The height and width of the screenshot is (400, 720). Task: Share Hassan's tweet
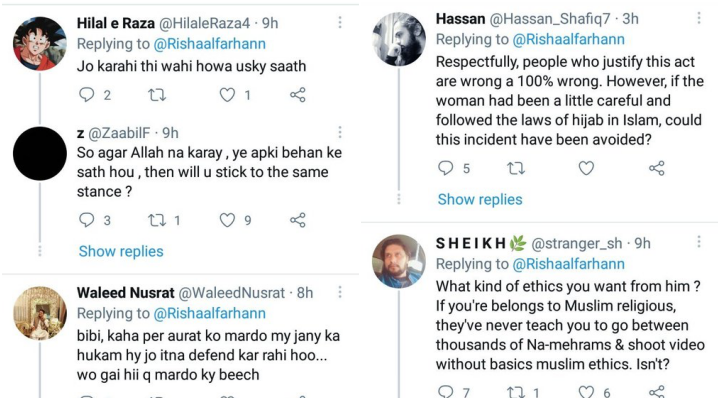click(657, 168)
